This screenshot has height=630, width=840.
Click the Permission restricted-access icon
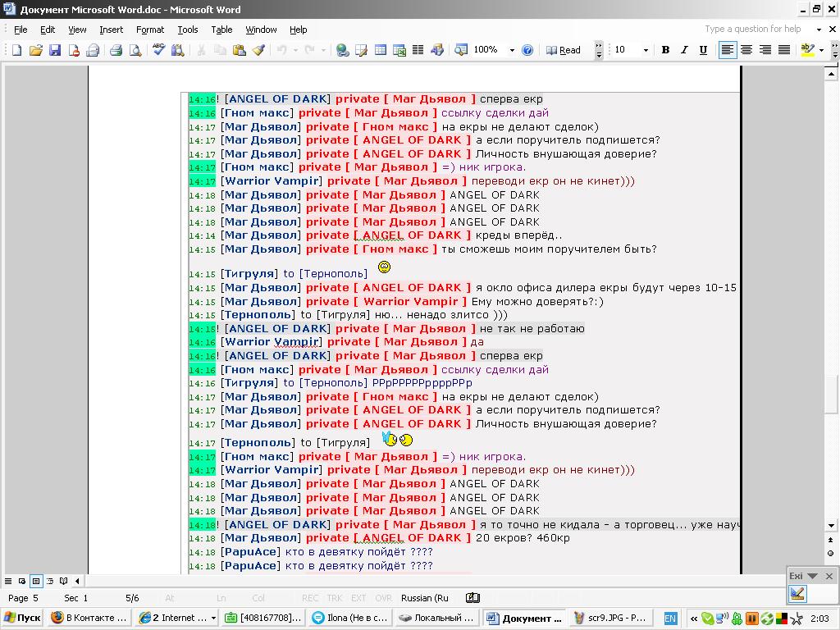coord(74,50)
